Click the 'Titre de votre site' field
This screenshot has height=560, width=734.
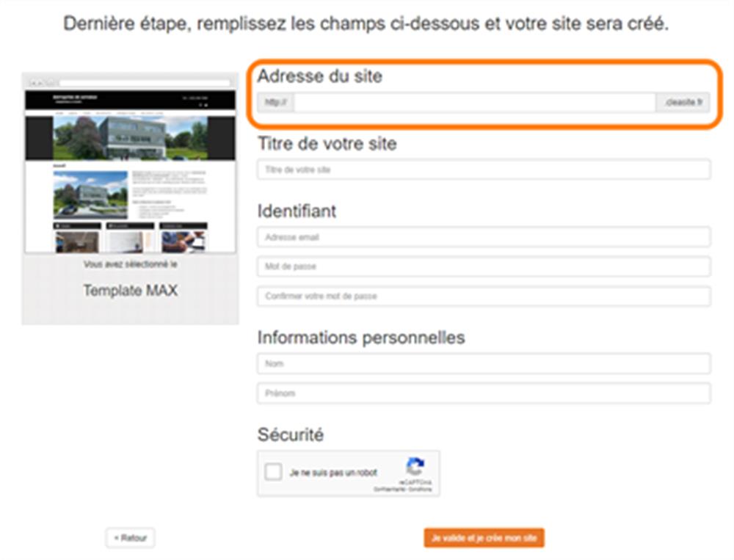[x=484, y=170]
